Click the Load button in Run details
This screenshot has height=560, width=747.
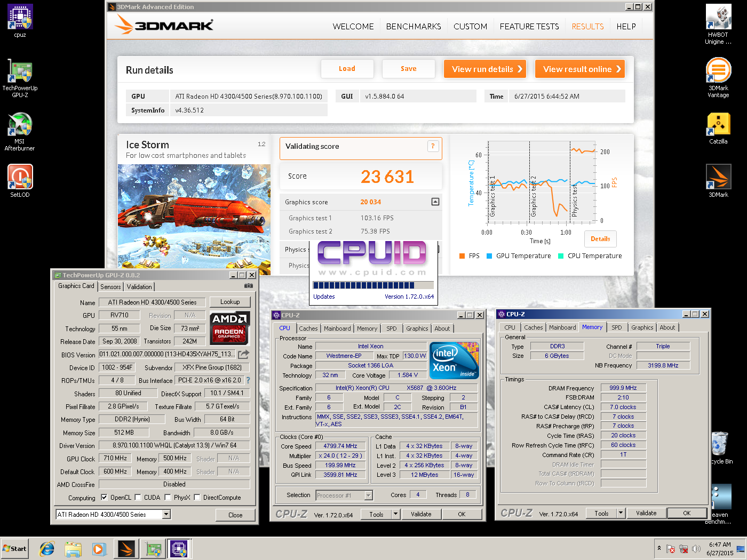point(347,69)
